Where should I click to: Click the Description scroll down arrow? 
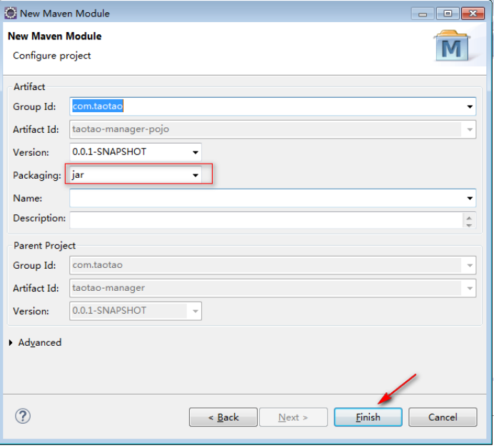coord(469,224)
